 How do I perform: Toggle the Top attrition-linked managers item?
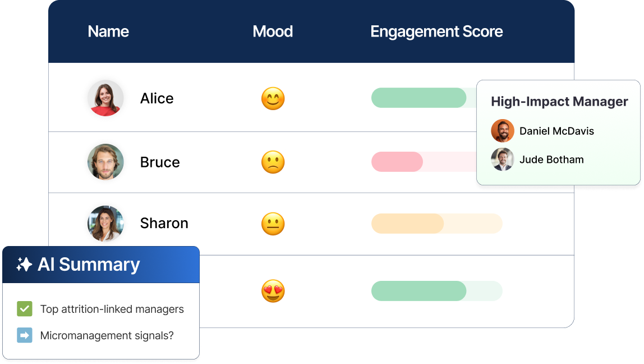pyautogui.click(x=111, y=309)
